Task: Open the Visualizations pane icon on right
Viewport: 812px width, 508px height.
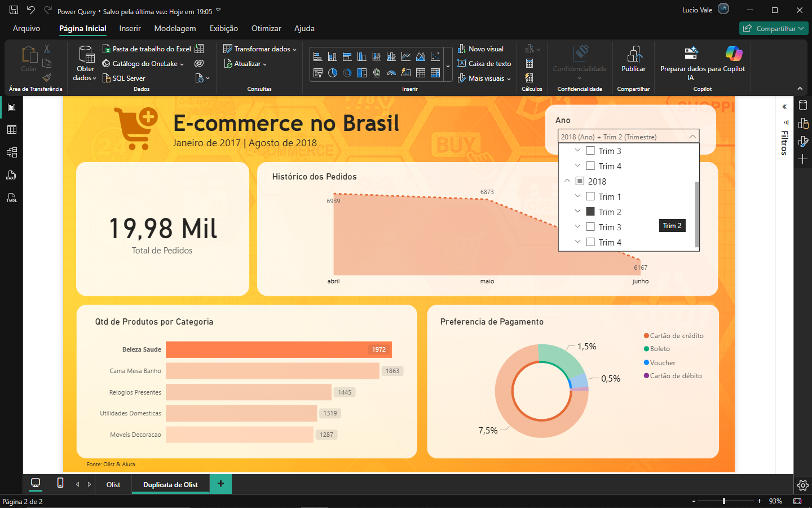Action: tap(803, 123)
